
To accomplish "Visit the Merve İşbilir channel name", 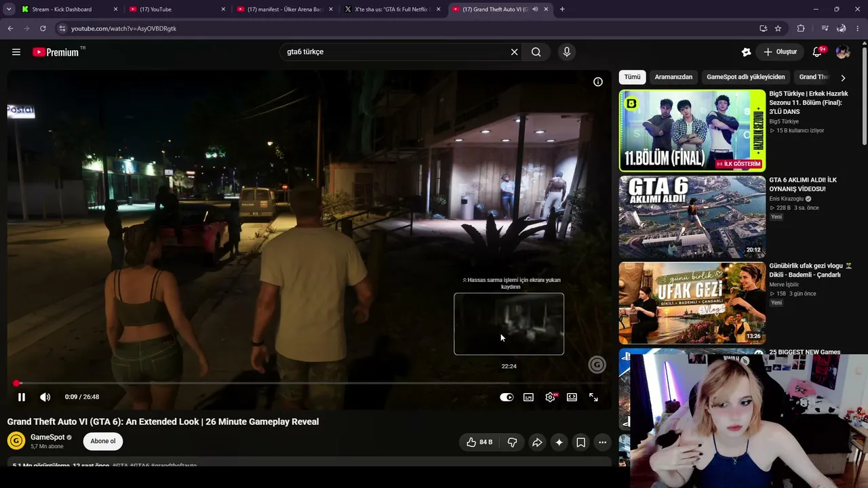I will tap(785, 285).
